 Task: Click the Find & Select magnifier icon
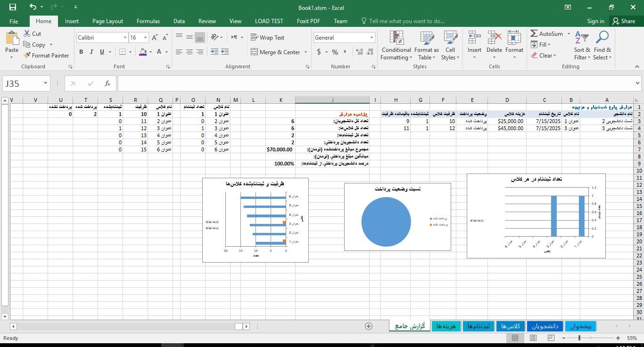point(602,38)
